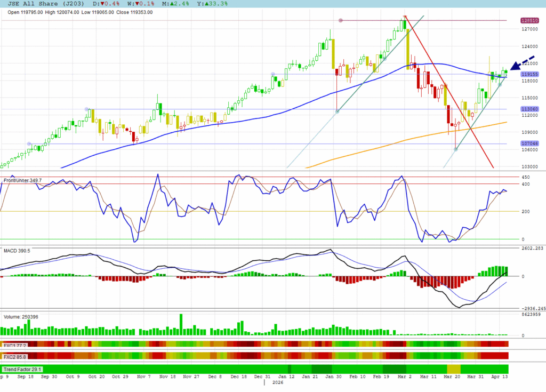Screen dimensions: 546x392
Task: Click the 107046 price level tag
Action: (529, 143)
